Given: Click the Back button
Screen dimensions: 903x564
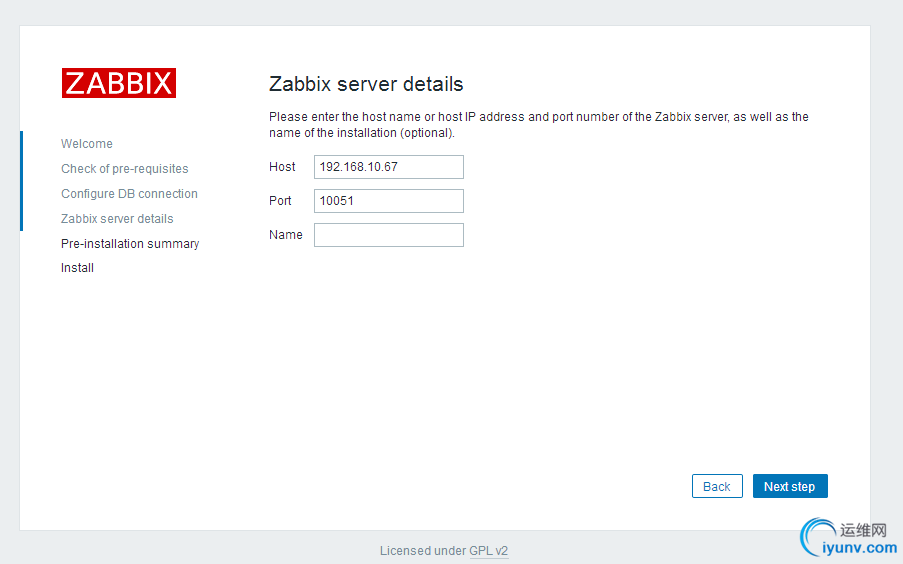Looking at the screenshot, I should click(x=717, y=486).
